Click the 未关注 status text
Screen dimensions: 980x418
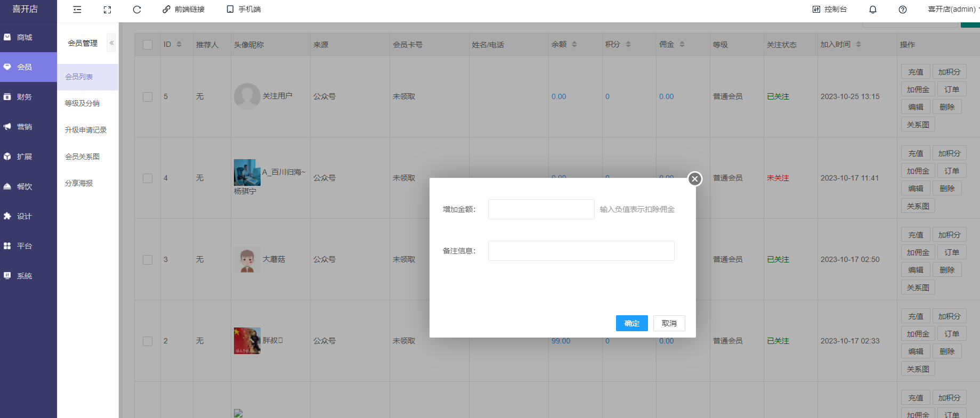[x=778, y=178]
